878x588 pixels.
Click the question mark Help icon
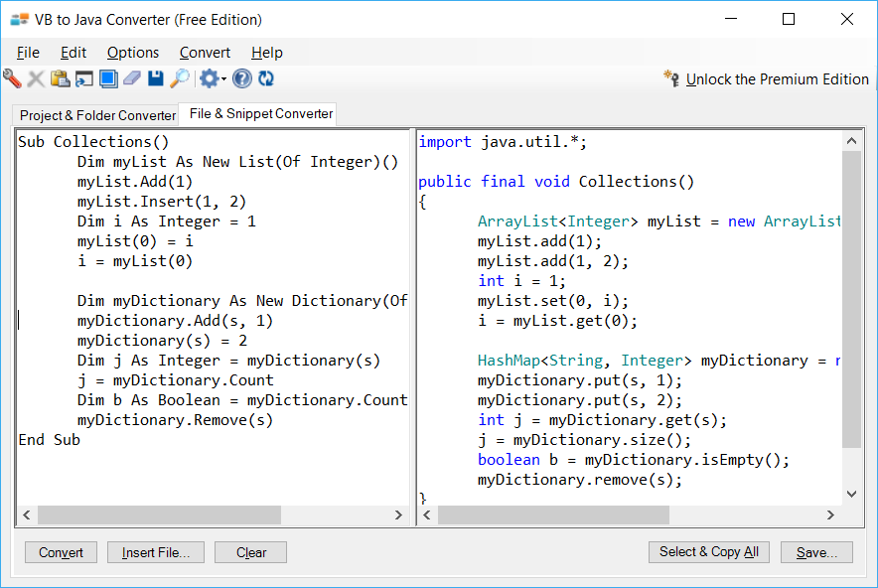pos(242,78)
